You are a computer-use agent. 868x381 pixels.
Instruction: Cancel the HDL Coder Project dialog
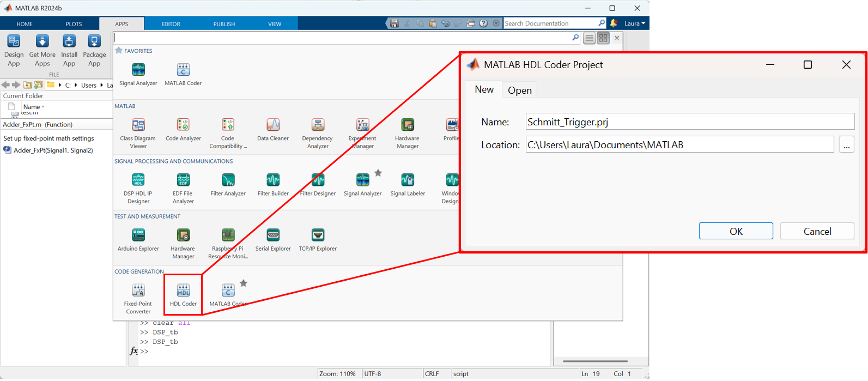817,231
